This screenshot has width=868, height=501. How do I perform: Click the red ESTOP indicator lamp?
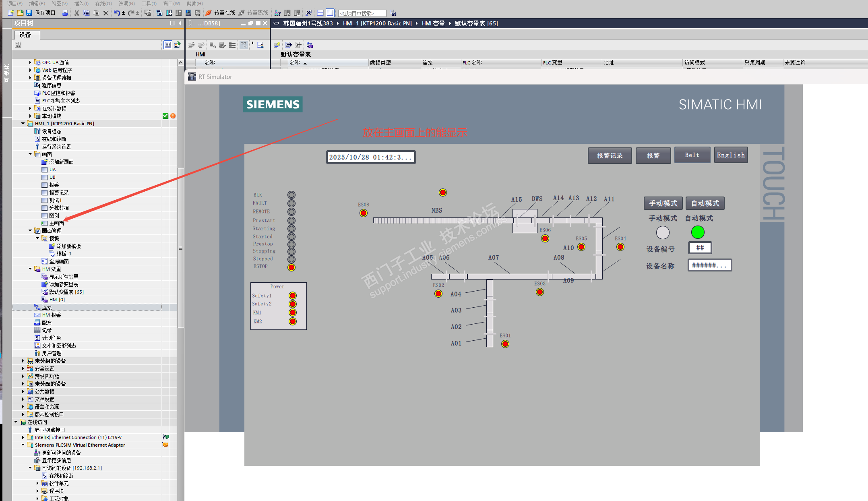click(291, 267)
